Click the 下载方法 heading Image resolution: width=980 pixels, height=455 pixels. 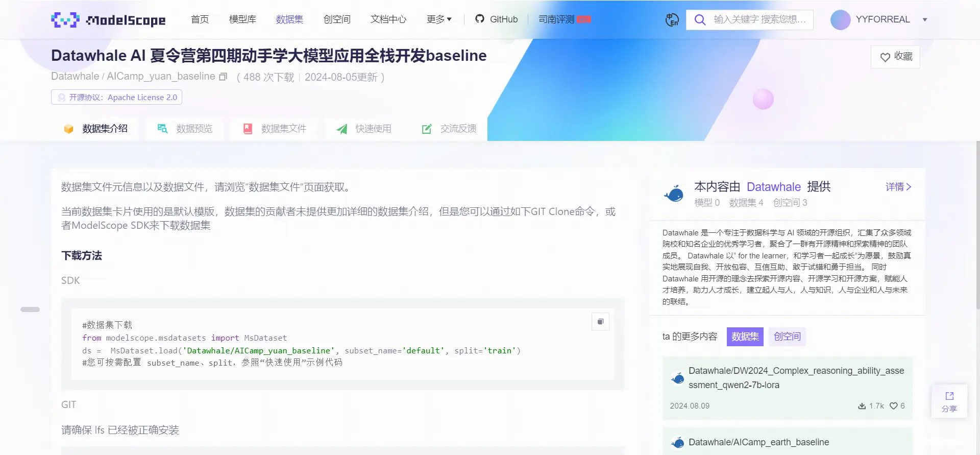click(82, 256)
